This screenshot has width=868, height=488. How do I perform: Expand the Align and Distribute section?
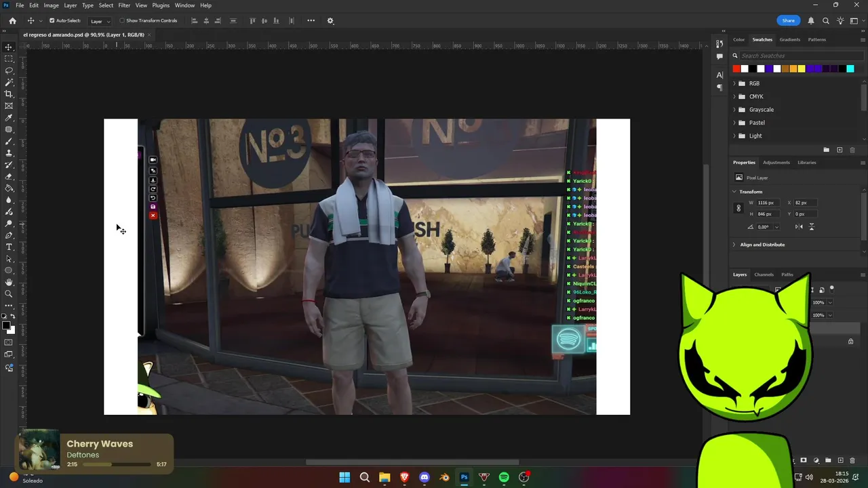734,245
